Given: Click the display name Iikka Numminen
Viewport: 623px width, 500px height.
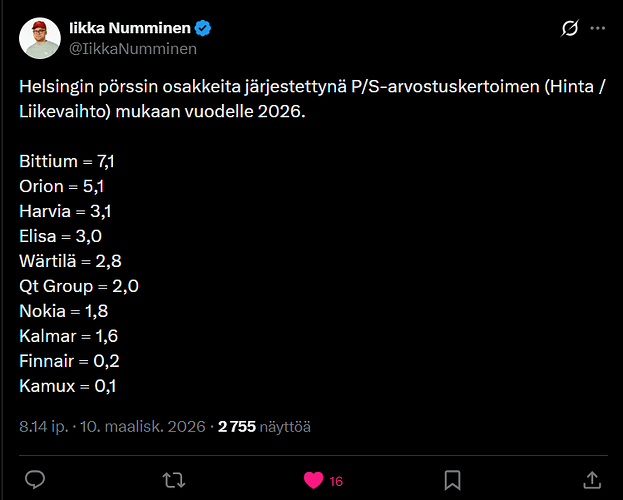Looking at the screenshot, I should [x=130, y=28].
